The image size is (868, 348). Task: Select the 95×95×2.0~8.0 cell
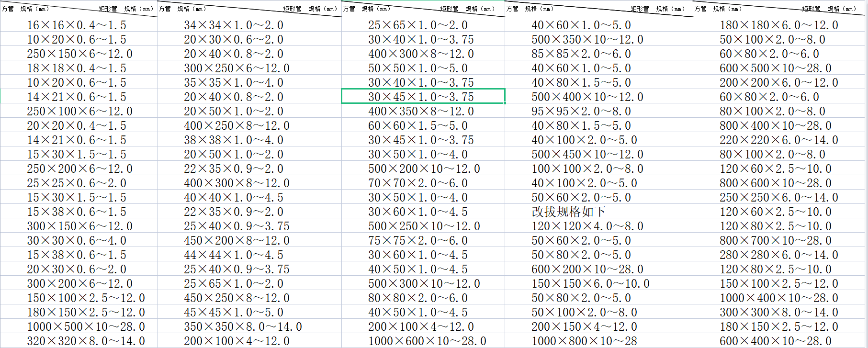coord(581,111)
